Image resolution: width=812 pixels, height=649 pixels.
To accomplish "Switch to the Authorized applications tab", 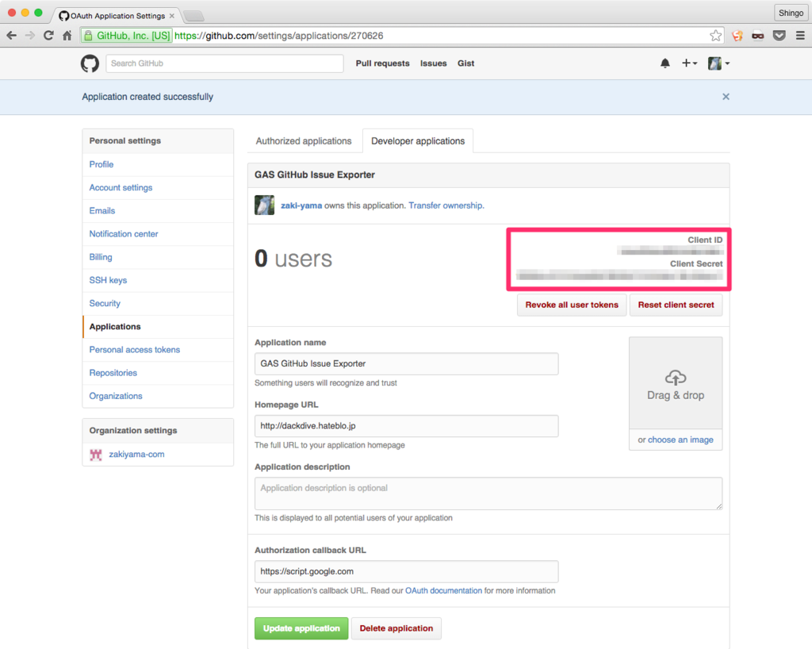I will pos(303,140).
